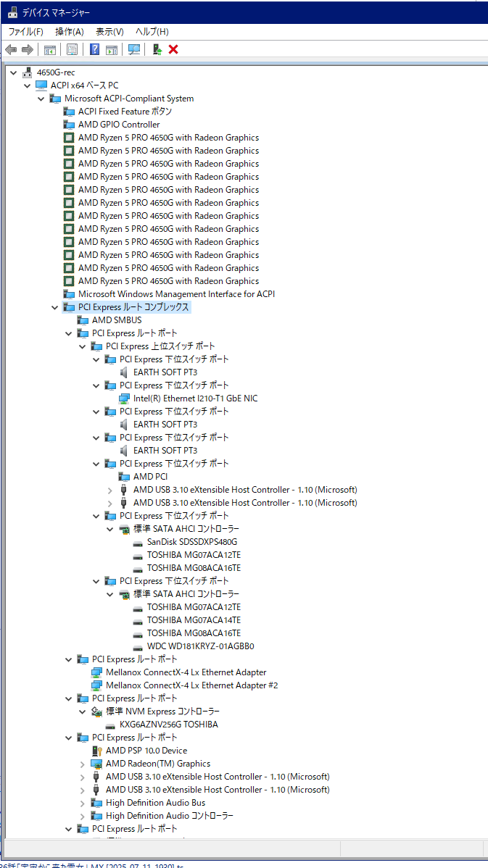Screen dimensions: 488x868
Task: Select the KXG6AZNV256G TOSHIBA drive
Action: pos(168,725)
